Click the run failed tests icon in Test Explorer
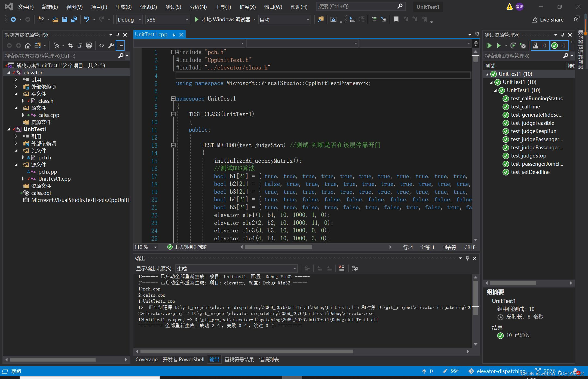This screenshot has width=588, height=379. tap(522, 46)
